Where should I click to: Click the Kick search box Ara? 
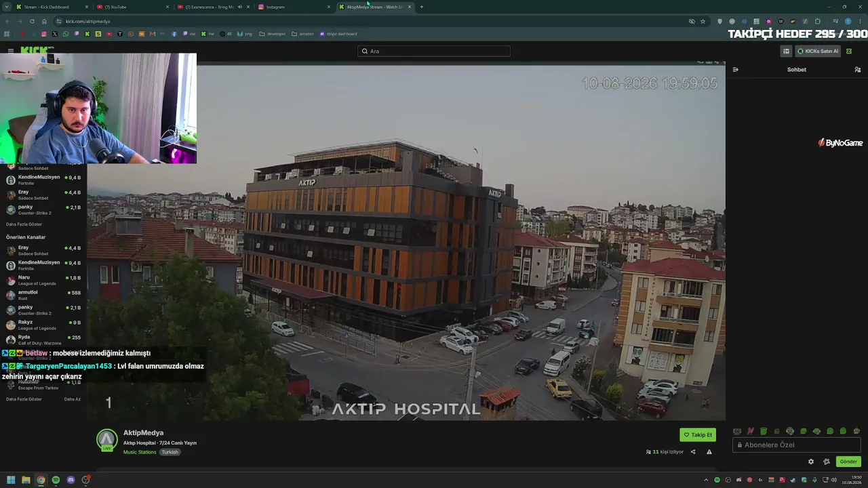(x=434, y=51)
